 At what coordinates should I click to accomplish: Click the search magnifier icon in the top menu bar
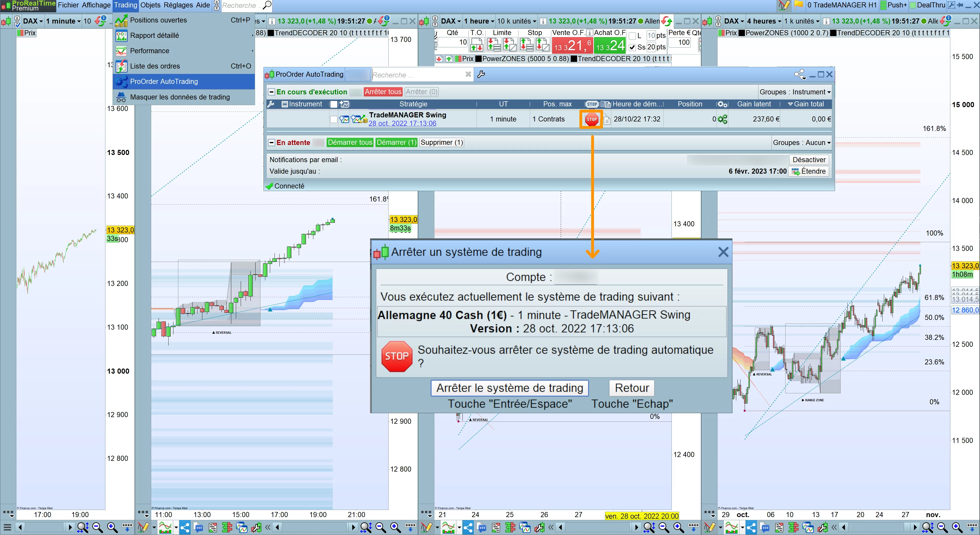pos(267,5)
